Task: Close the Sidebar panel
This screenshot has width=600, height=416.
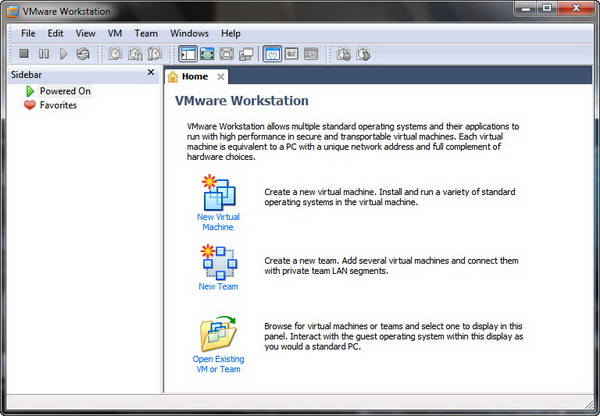Action: point(151,72)
